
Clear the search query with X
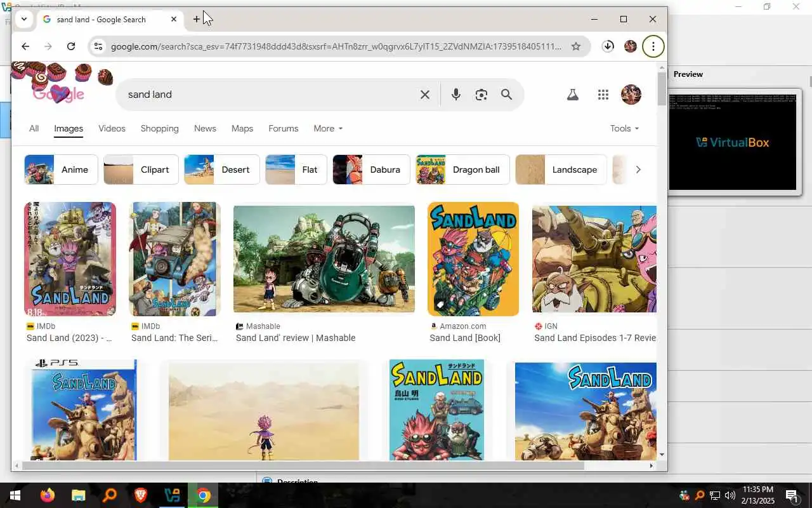coord(425,95)
